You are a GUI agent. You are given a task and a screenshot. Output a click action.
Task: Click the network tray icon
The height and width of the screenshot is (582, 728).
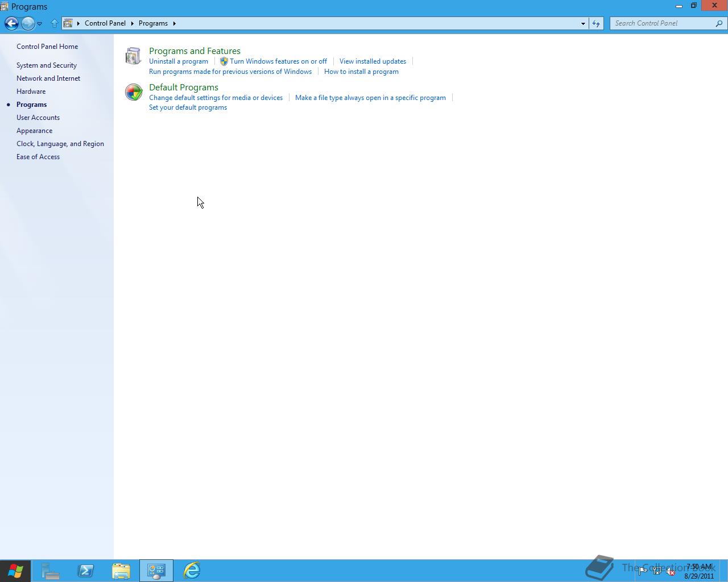657,572
